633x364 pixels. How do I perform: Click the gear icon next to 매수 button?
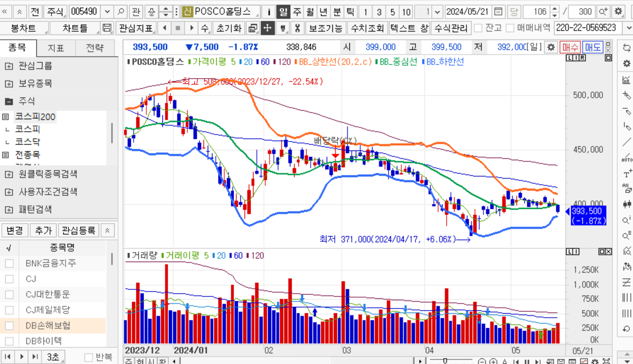click(550, 47)
